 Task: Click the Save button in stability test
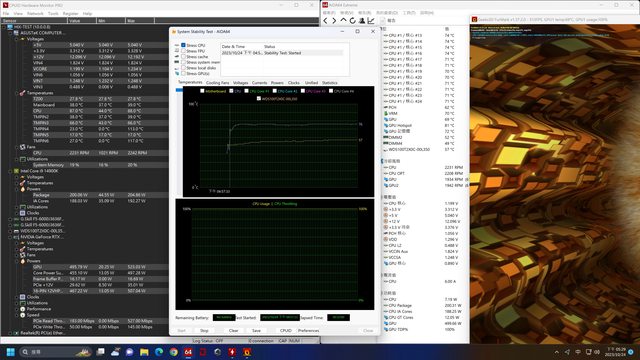point(256,331)
